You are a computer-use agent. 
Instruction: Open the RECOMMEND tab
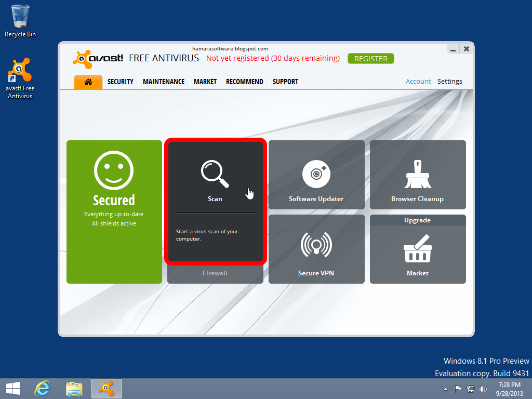pos(245,82)
